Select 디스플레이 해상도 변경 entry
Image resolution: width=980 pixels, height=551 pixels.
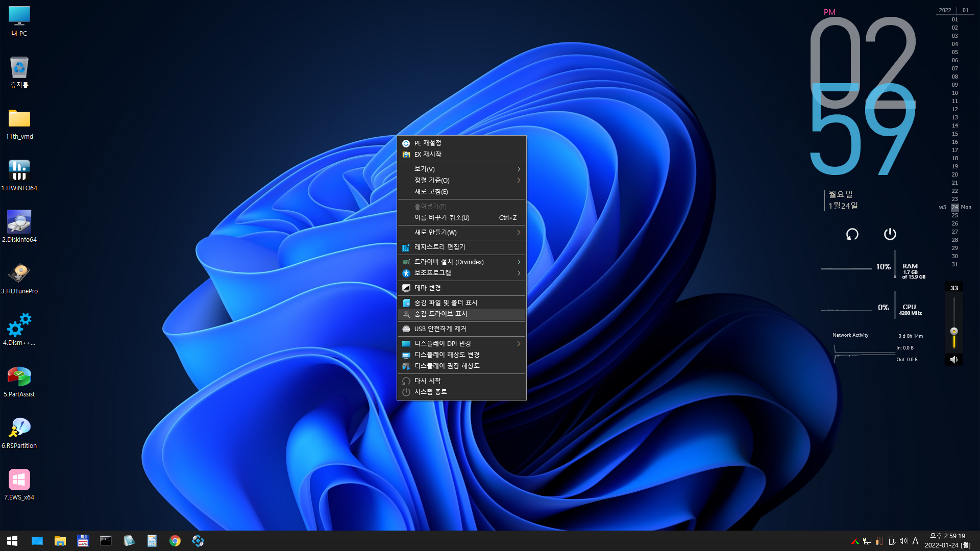click(x=461, y=355)
